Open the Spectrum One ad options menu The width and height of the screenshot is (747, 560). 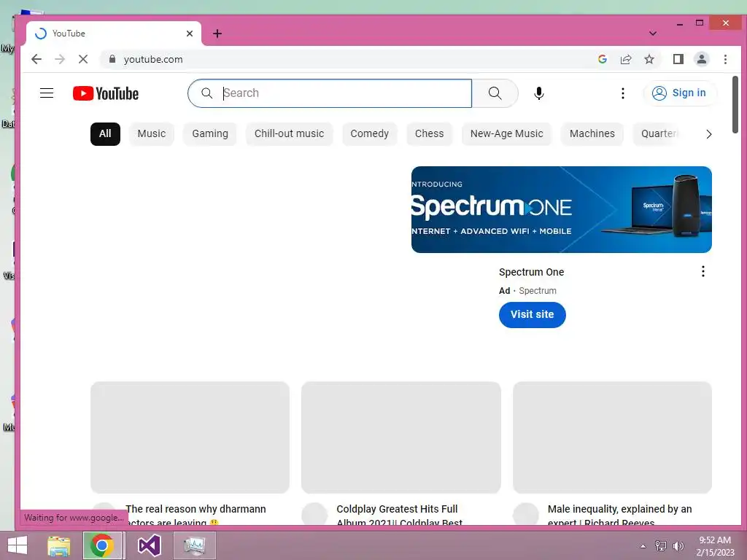coord(703,271)
